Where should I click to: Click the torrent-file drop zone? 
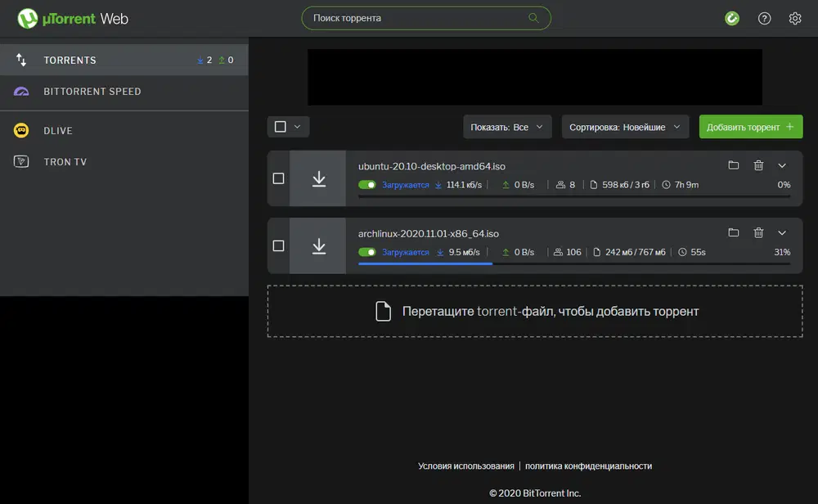pyautogui.click(x=535, y=311)
